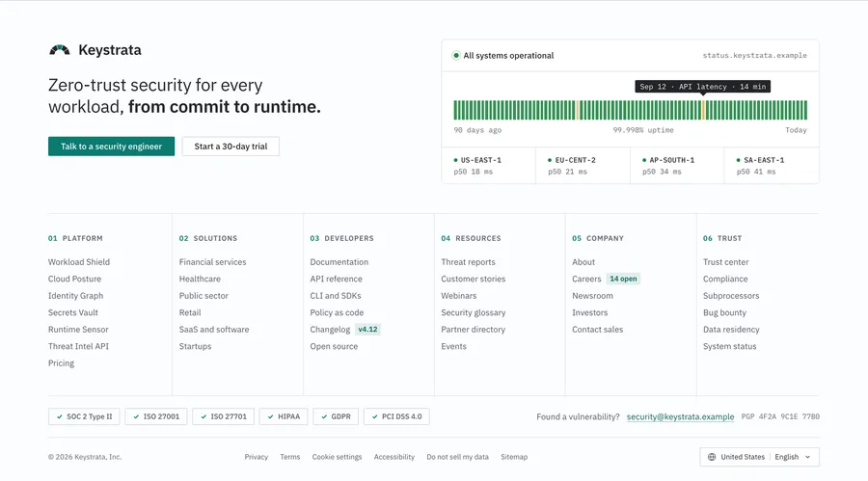
Task: Read Threat reports
Action: click(x=469, y=262)
